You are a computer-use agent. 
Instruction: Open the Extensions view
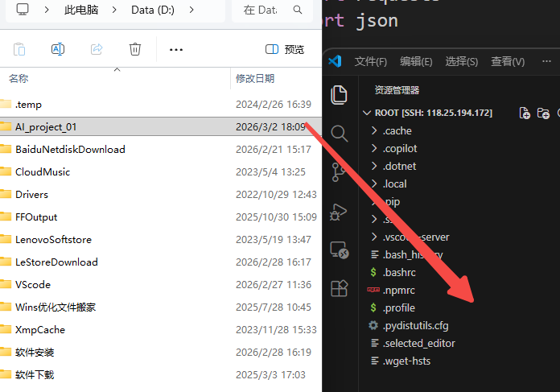coord(340,287)
